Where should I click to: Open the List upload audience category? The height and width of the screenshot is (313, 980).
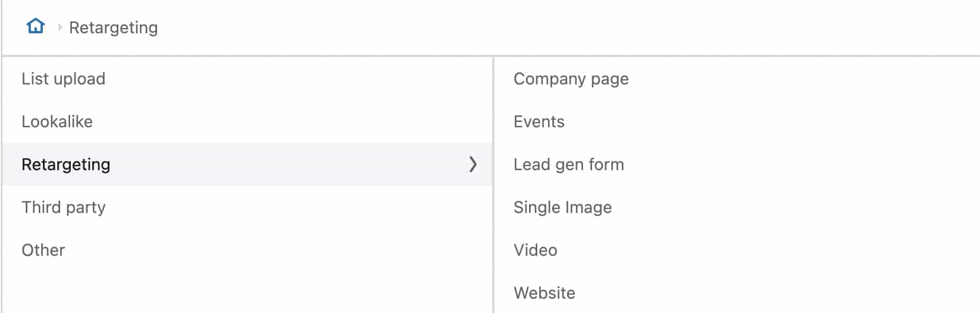pyautogui.click(x=248, y=79)
